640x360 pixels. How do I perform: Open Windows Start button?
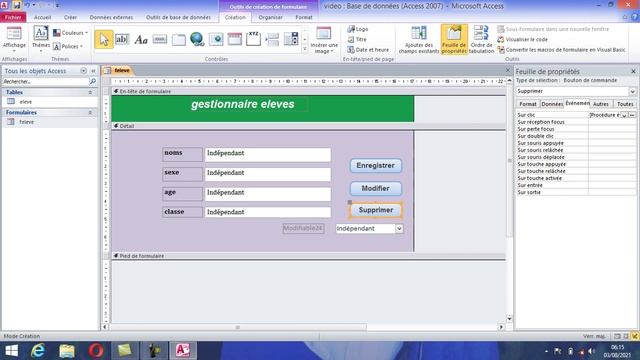click(12, 351)
